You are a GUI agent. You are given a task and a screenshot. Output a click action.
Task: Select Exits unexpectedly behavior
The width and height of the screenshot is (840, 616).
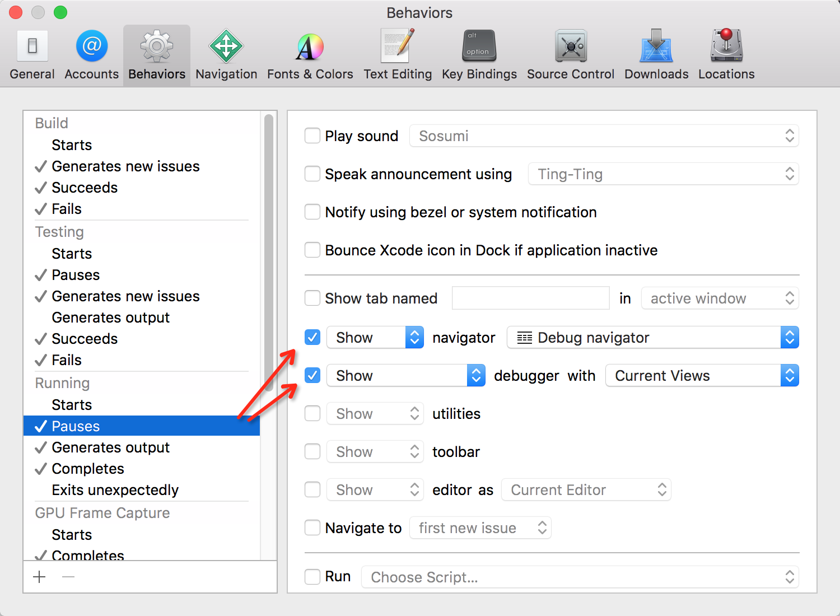tap(142, 490)
